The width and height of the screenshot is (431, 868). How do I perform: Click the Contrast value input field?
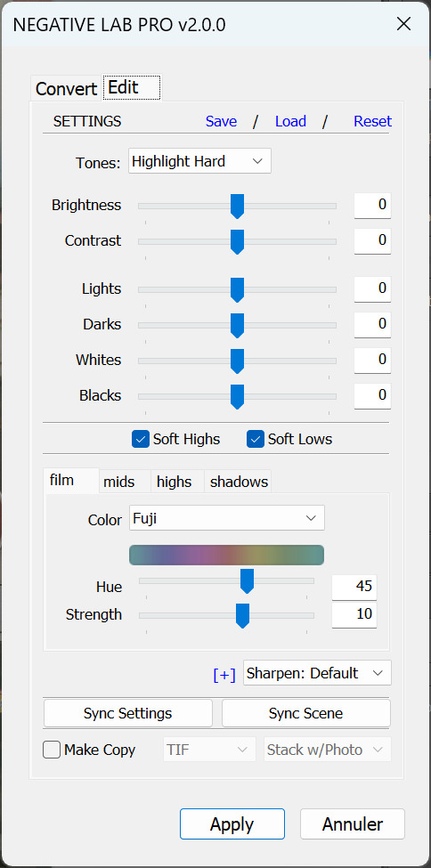pos(373,240)
